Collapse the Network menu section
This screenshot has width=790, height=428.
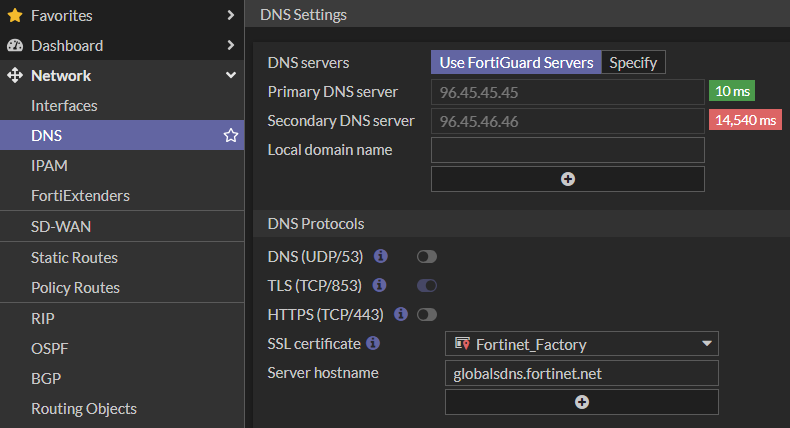point(230,76)
